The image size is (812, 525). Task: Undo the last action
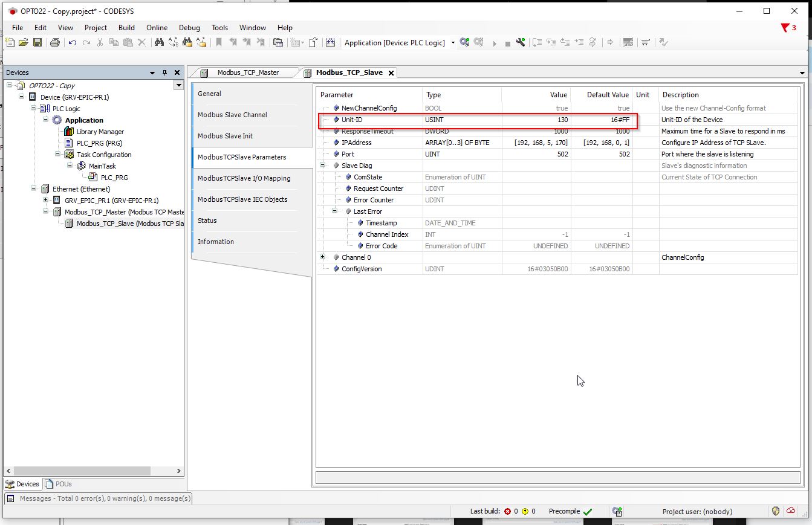(73, 42)
